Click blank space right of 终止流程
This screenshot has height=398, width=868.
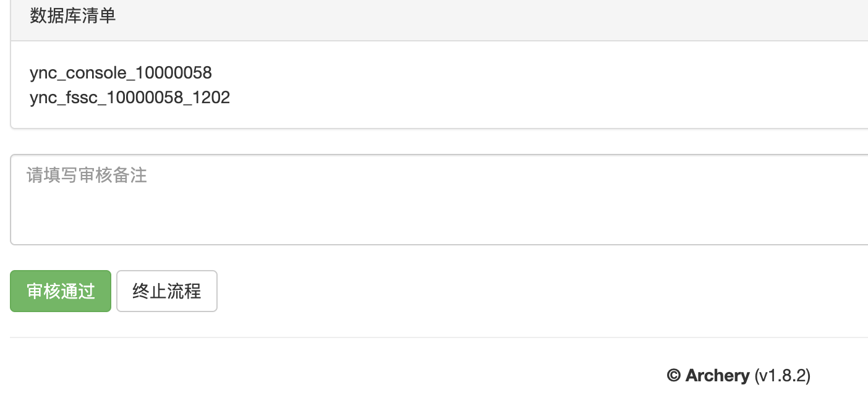[525, 291]
